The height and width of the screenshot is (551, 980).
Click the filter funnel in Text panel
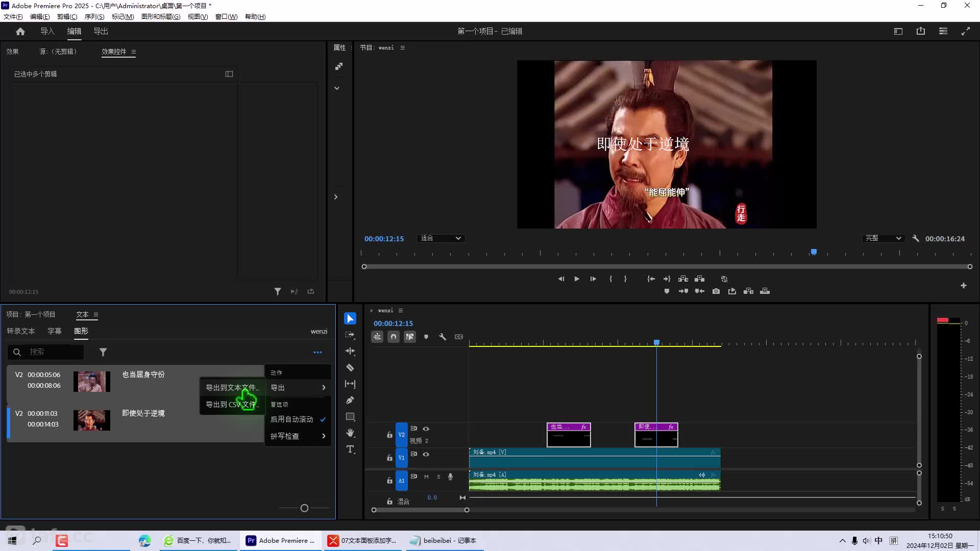[103, 353]
